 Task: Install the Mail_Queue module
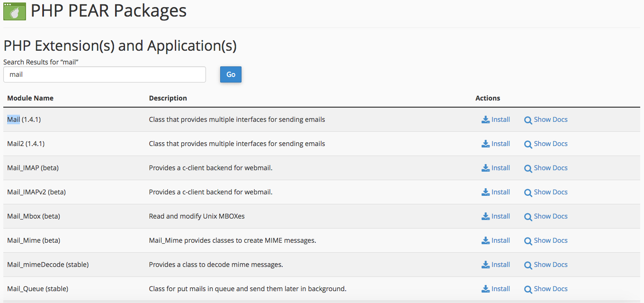(496, 289)
